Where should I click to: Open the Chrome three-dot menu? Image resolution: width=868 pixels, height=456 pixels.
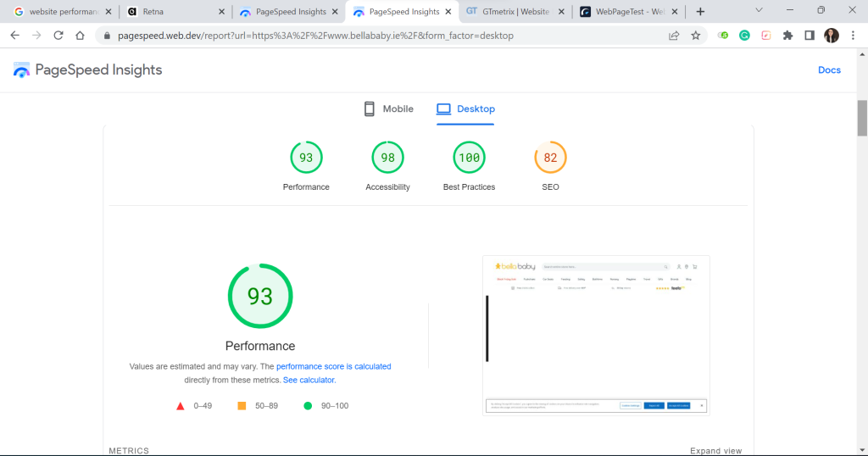pyautogui.click(x=853, y=36)
